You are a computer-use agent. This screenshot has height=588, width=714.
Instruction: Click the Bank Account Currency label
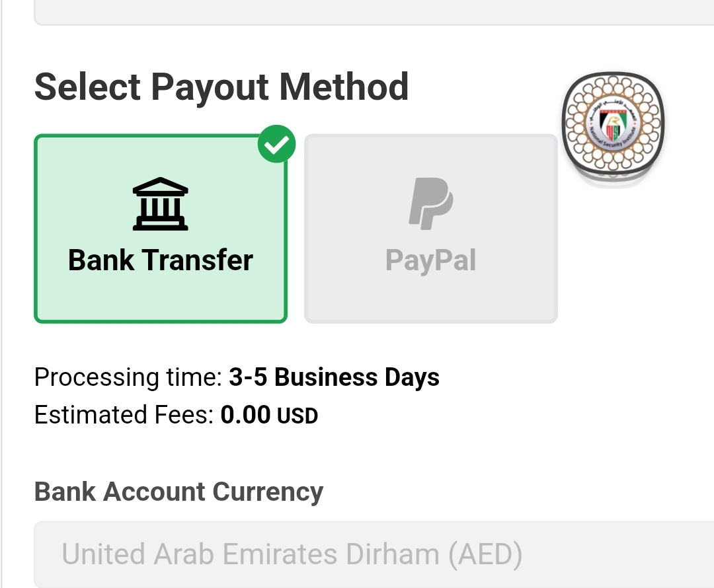(178, 492)
